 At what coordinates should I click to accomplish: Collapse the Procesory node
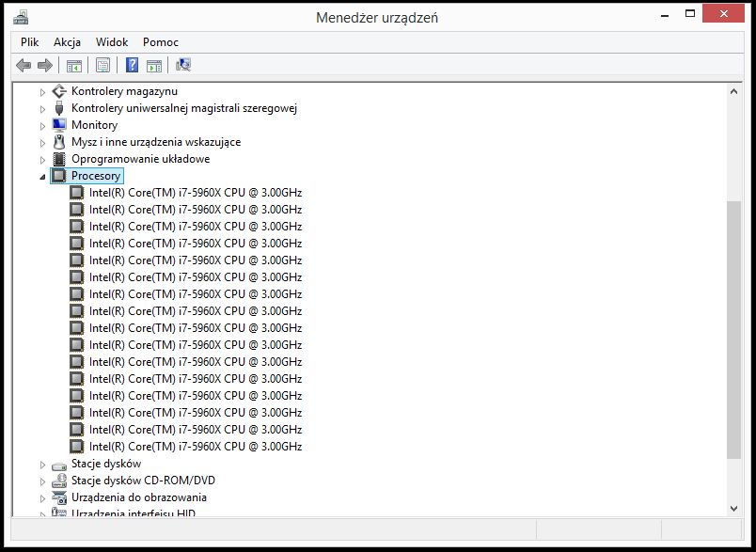pyautogui.click(x=42, y=177)
